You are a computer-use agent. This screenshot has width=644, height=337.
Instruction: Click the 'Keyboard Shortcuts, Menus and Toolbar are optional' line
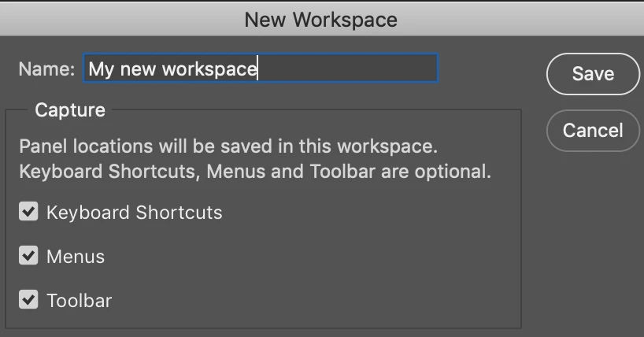[x=255, y=172]
